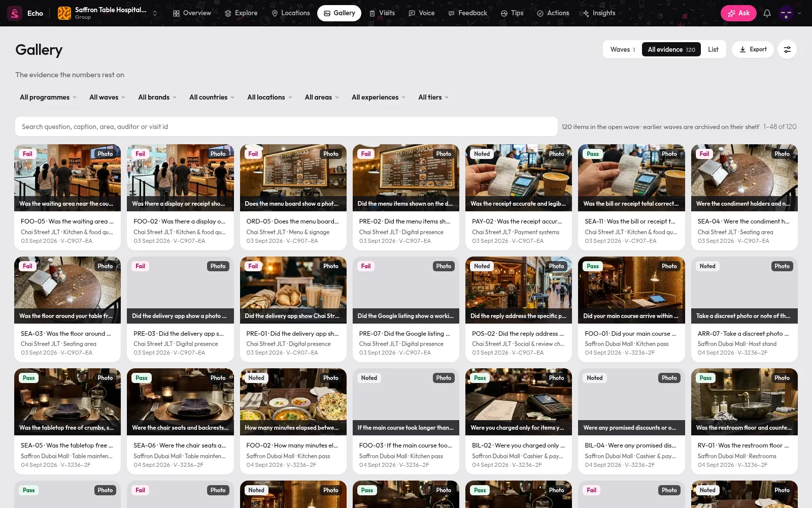The image size is (812, 508).
Task: Expand the All areas filter
Action: point(322,97)
